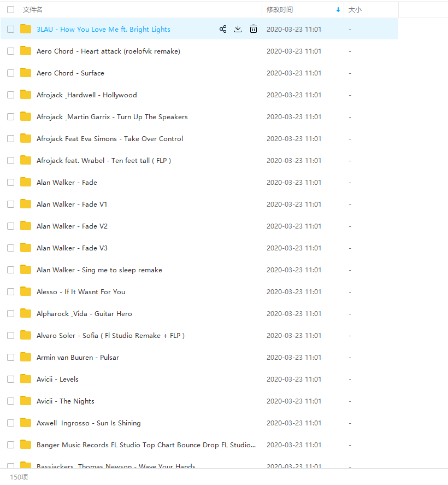Screen dimensions: 448x485
Task: Click the folder icon for Armin van Buuren - Pulsar
Action: click(26, 357)
